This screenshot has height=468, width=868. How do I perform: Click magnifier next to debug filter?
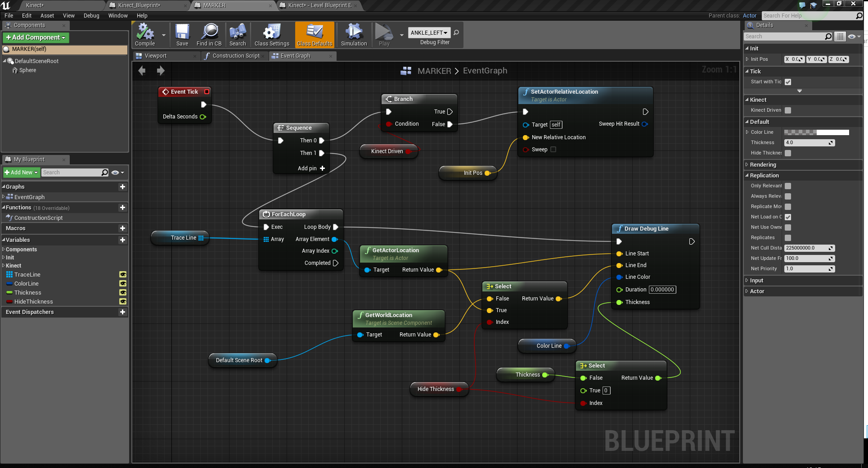(x=456, y=32)
